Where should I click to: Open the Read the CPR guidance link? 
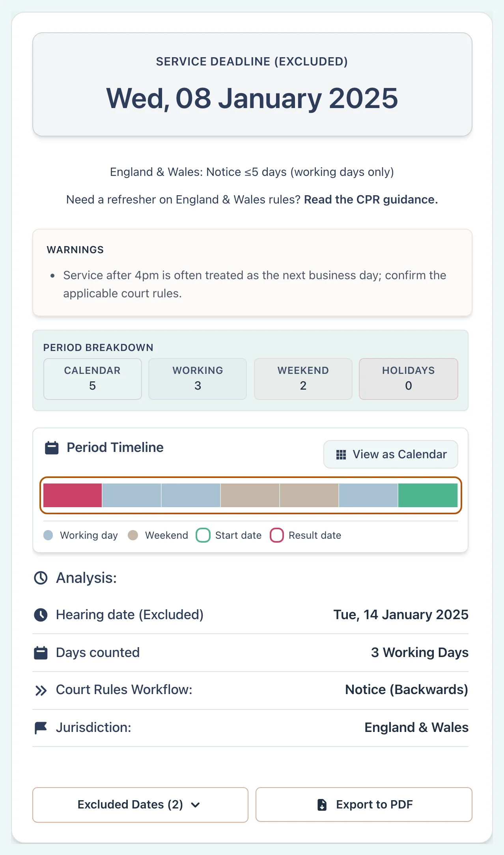371,200
